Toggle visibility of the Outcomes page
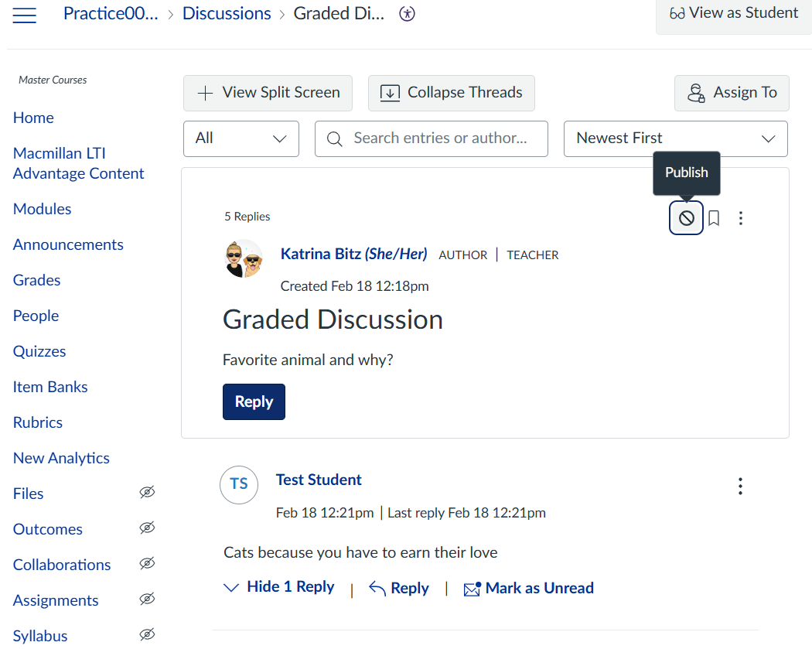This screenshot has width=812, height=649. pyautogui.click(x=147, y=528)
